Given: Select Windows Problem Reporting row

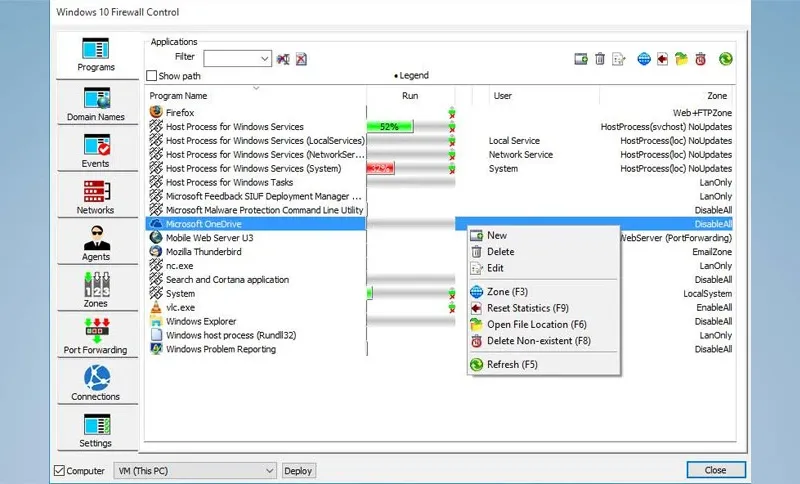Looking at the screenshot, I should click(x=439, y=349).
